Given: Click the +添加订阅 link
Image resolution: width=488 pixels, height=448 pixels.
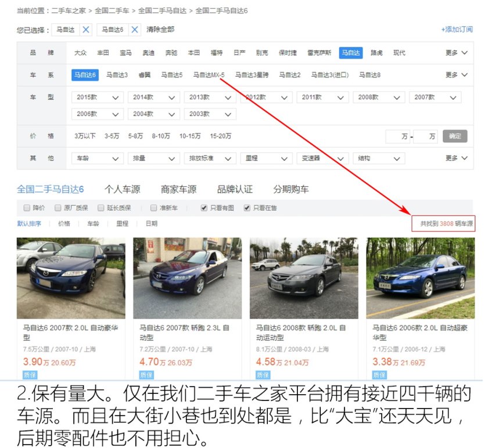Looking at the screenshot, I should [x=457, y=30].
